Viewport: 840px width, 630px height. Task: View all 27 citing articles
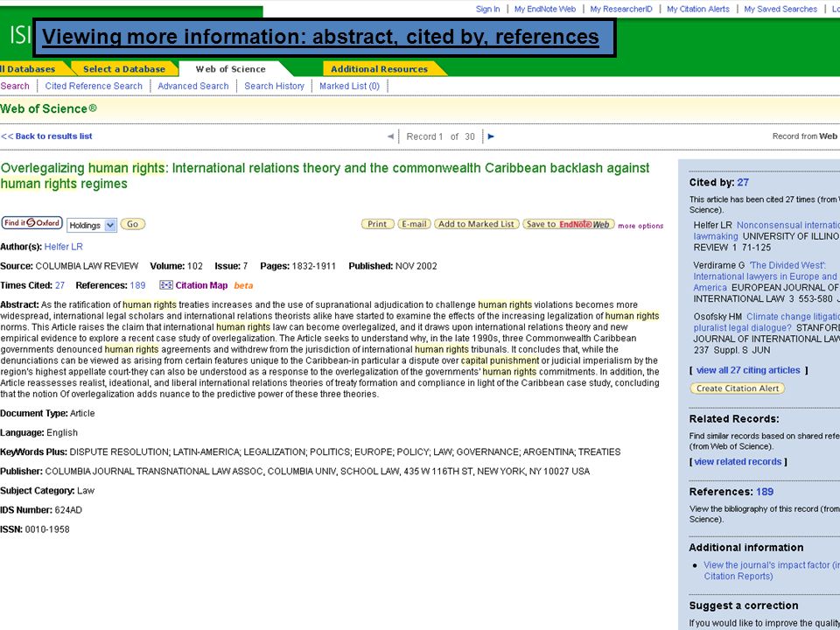pos(748,370)
